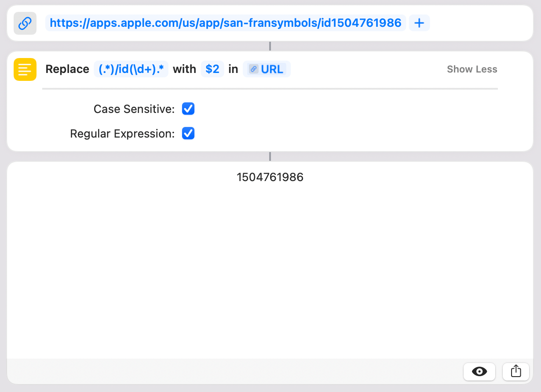Uncheck the Case Sensitive checkbox
541x392 pixels.
(x=188, y=109)
